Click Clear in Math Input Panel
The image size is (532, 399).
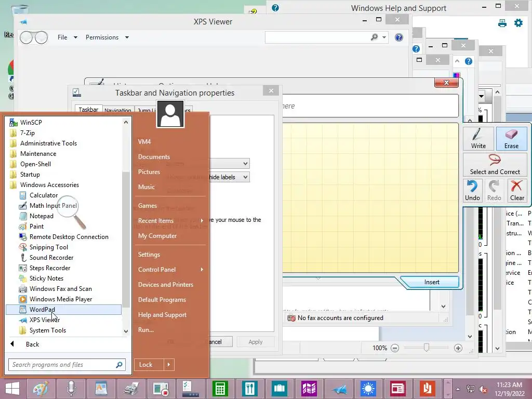coord(517,191)
